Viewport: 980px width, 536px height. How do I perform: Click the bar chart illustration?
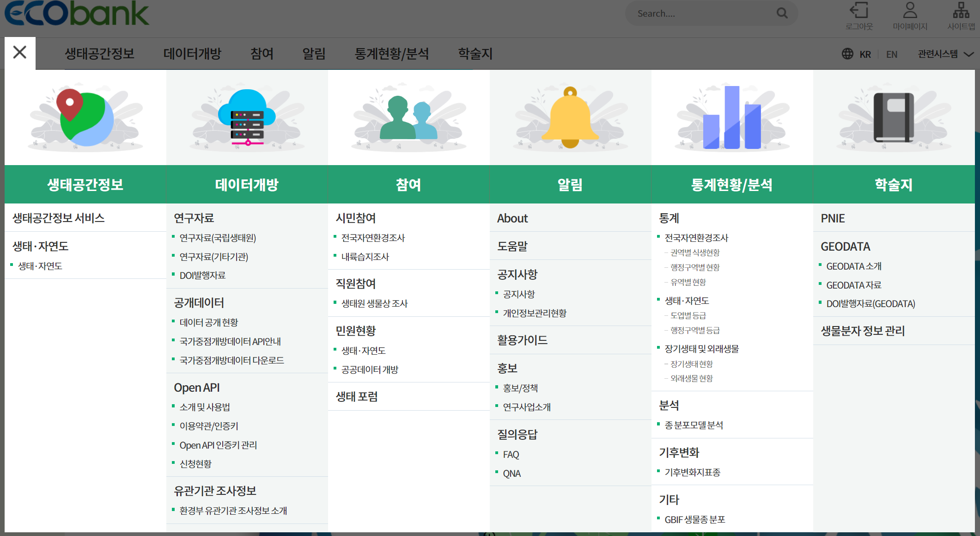[x=732, y=117]
